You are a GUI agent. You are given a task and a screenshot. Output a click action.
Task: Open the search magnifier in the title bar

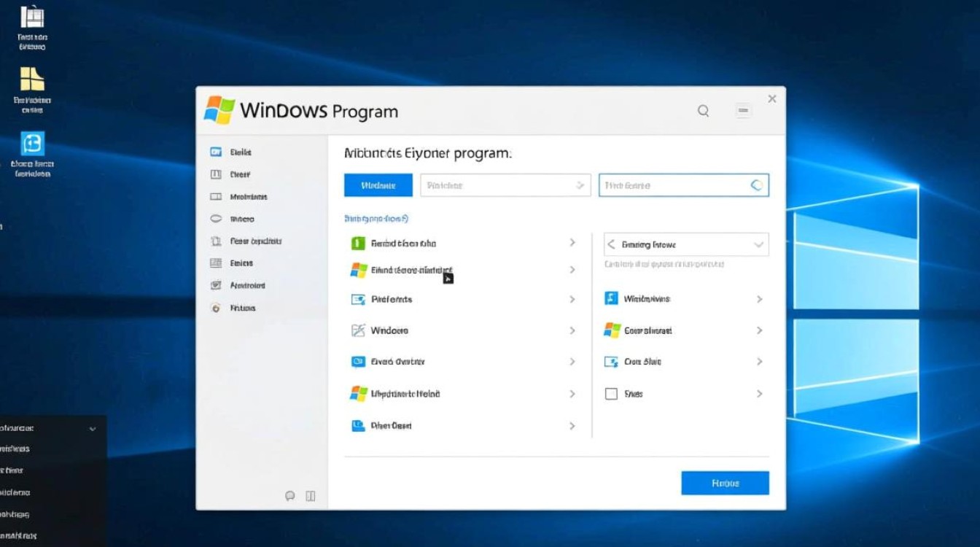(x=702, y=110)
